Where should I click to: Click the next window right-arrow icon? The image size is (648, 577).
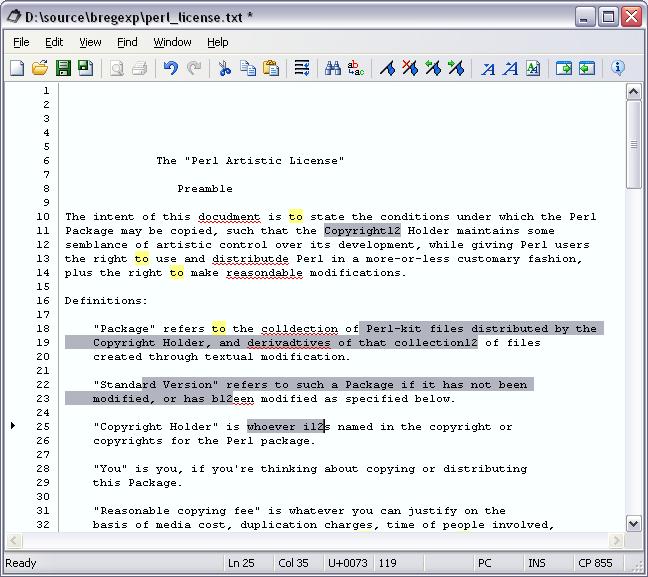click(564, 68)
